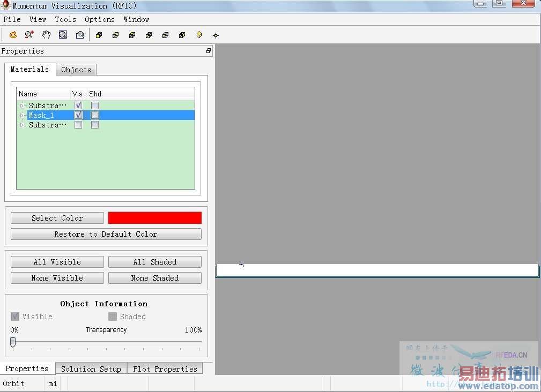
Task: Open the View menu
Action: tap(38, 19)
